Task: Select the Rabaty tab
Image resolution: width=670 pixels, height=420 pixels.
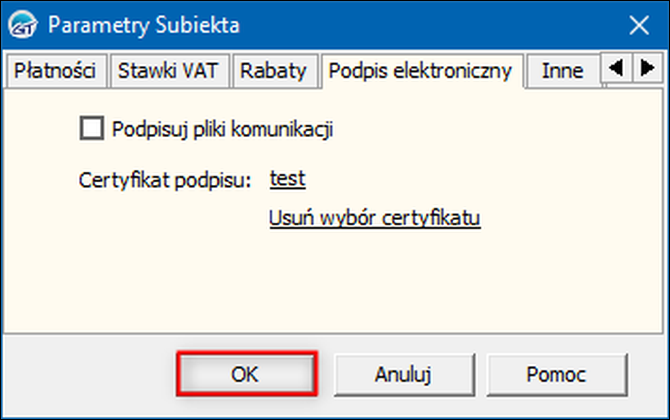Action: click(273, 71)
